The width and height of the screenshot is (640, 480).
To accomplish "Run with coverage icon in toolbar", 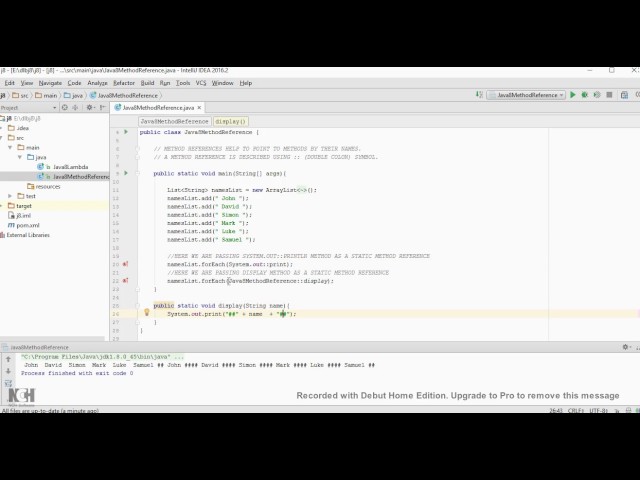I will [597, 95].
